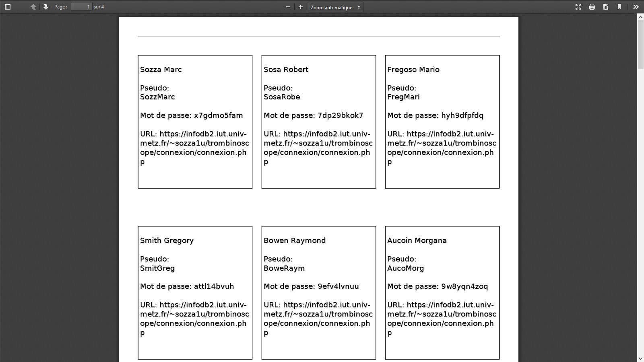Image resolution: width=644 pixels, height=362 pixels.
Task: Switch to presentation mode
Action: coord(578,7)
